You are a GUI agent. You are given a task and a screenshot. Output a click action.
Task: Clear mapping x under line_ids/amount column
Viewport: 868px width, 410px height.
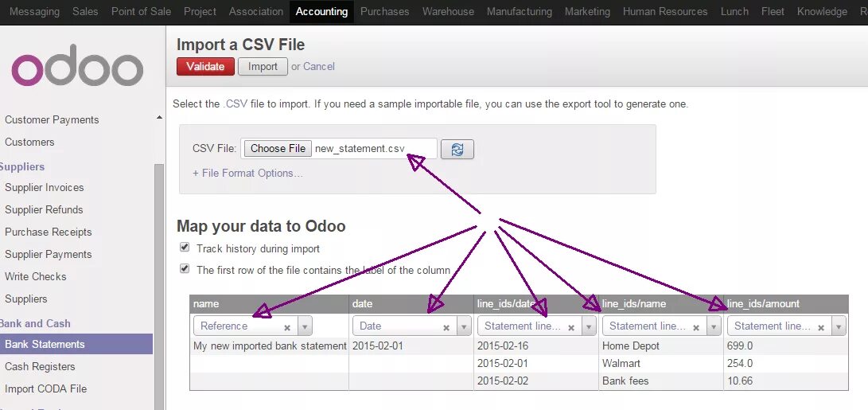(822, 327)
